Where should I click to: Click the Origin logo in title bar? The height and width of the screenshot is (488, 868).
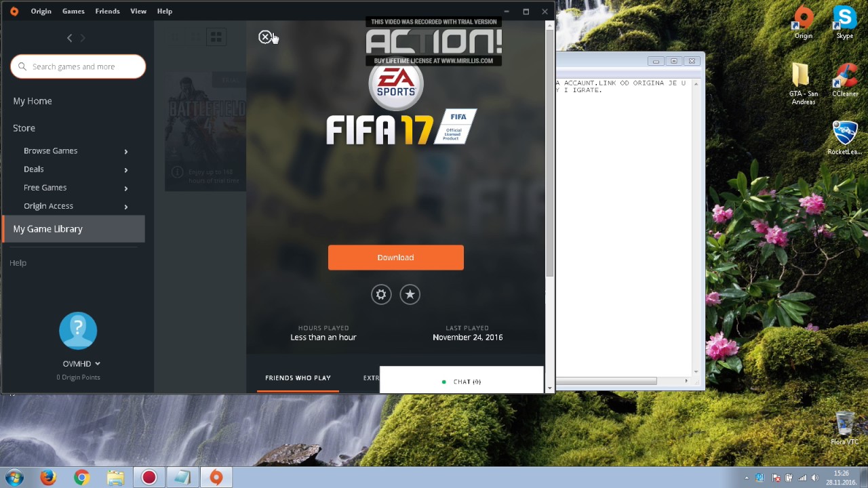pos(14,11)
